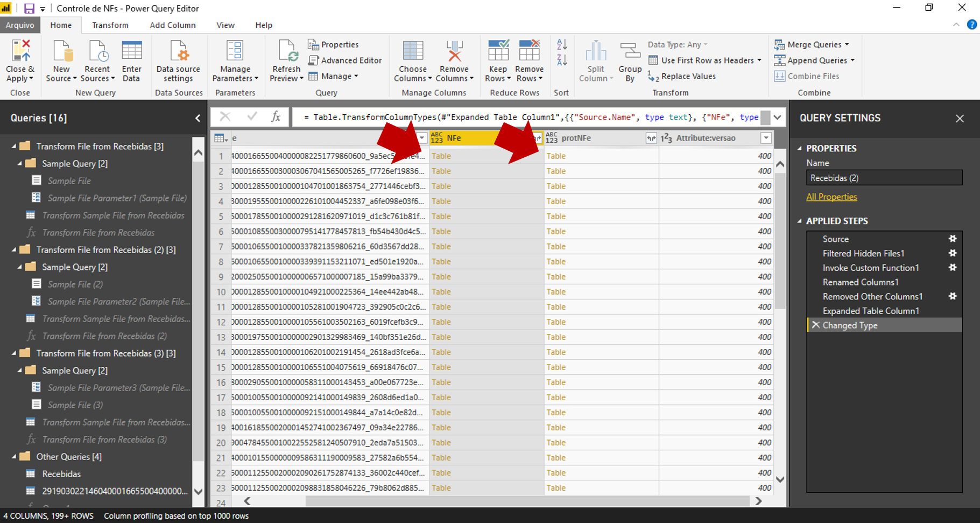
Task: Open Manage Parameters
Action: click(235, 61)
